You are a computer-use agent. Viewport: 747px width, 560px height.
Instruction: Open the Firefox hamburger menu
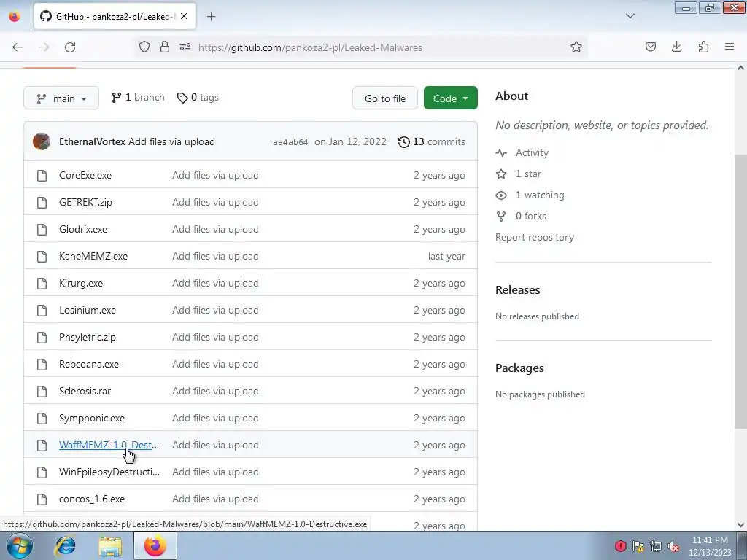pyautogui.click(x=729, y=47)
